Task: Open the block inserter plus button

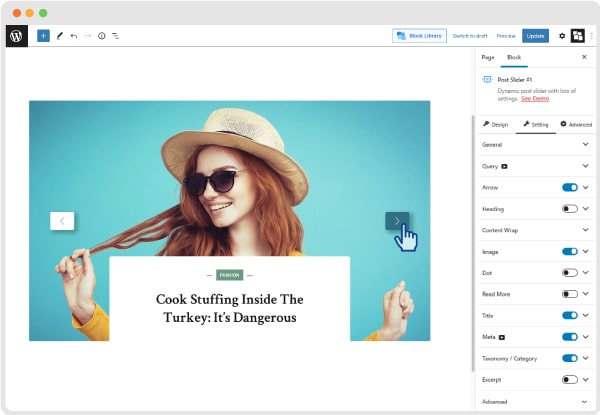Action: click(43, 35)
